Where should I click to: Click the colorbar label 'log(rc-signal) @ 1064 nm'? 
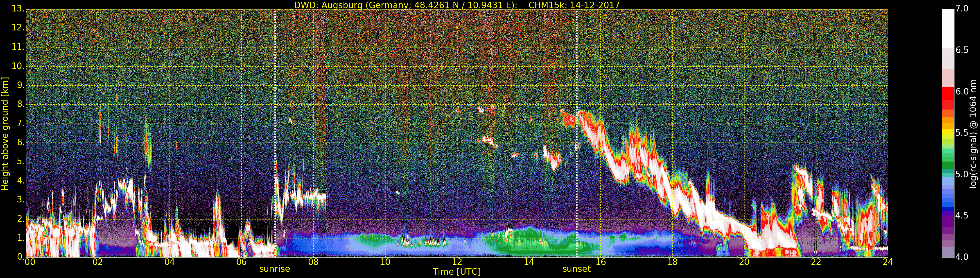pyautogui.click(x=973, y=134)
